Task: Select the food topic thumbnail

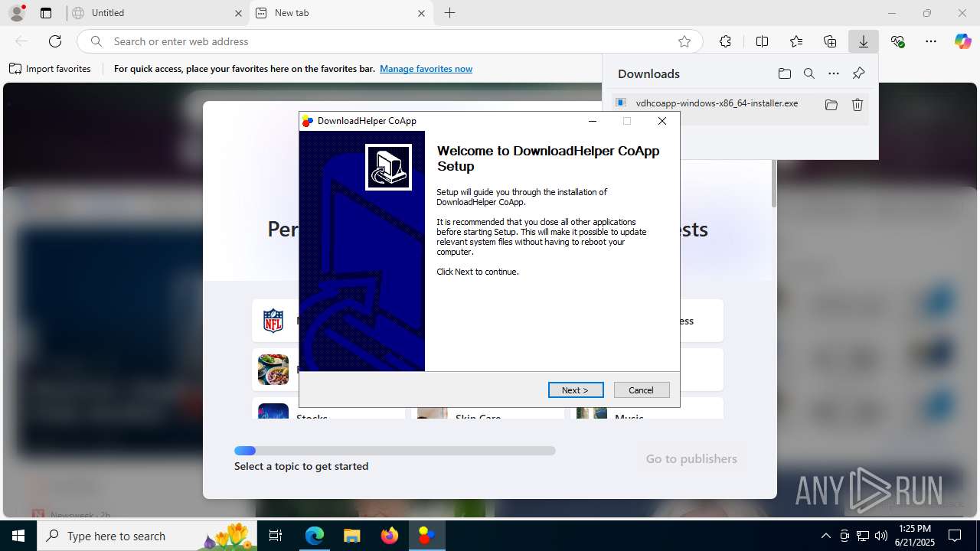Action: coord(273,370)
